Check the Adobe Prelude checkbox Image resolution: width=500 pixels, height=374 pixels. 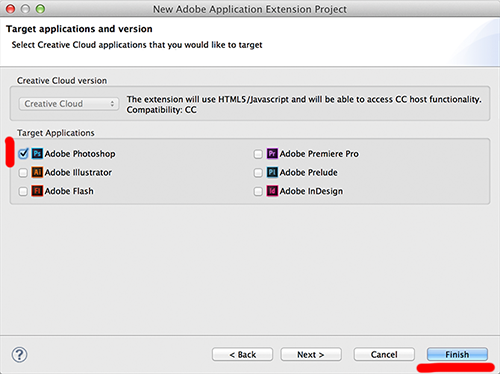(258, 173)
